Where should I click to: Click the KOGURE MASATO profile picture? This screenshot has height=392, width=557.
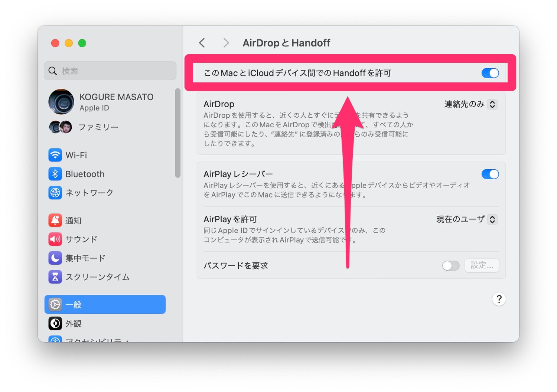point(61,102)
